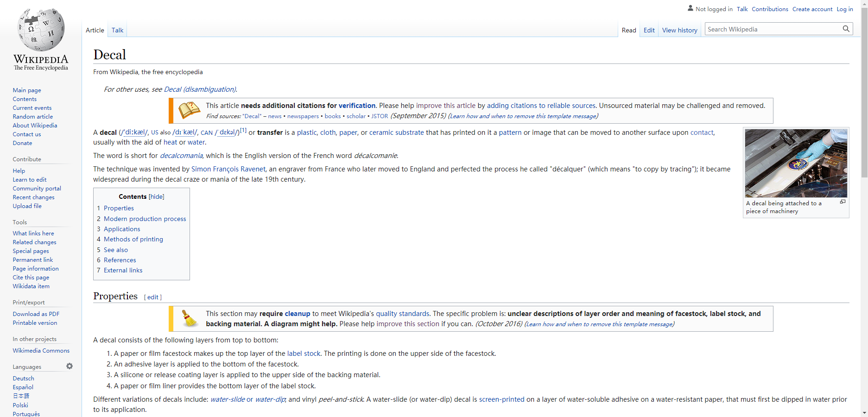Enlarge the decal image via magnify icon

click(843, 202)
